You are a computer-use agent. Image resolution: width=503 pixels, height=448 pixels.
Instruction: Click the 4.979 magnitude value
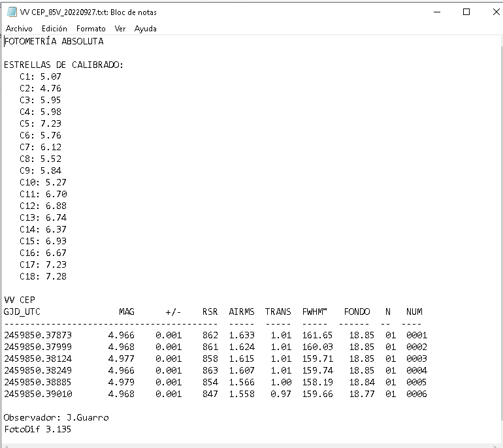pos(122,382)
